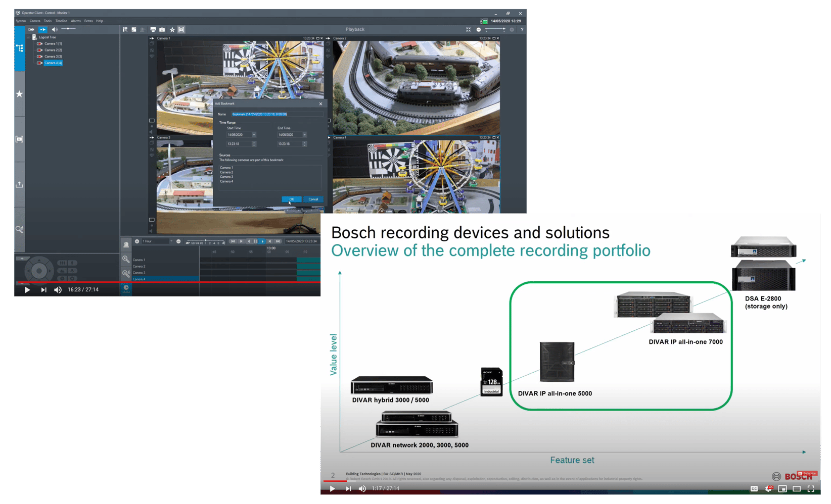Select Camera 4 in the Logical Tree
This screenshot has width=831, height=504.
point(52,63)
